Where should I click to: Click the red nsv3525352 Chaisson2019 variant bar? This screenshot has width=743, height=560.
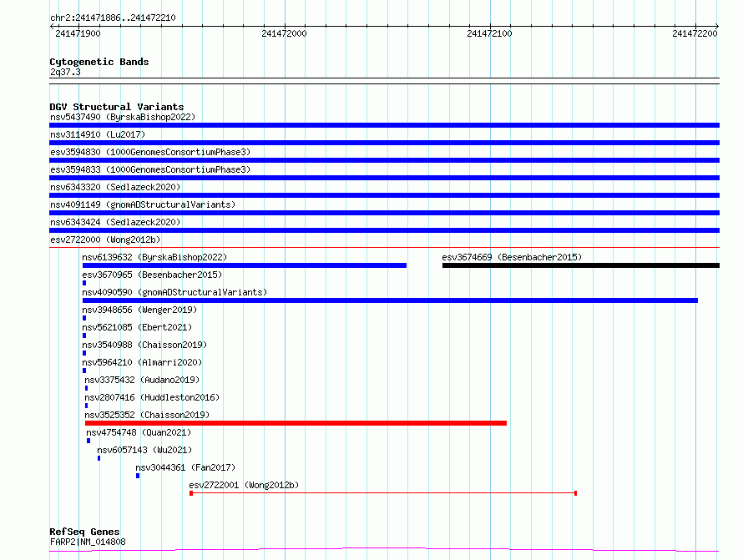(296, 423)
